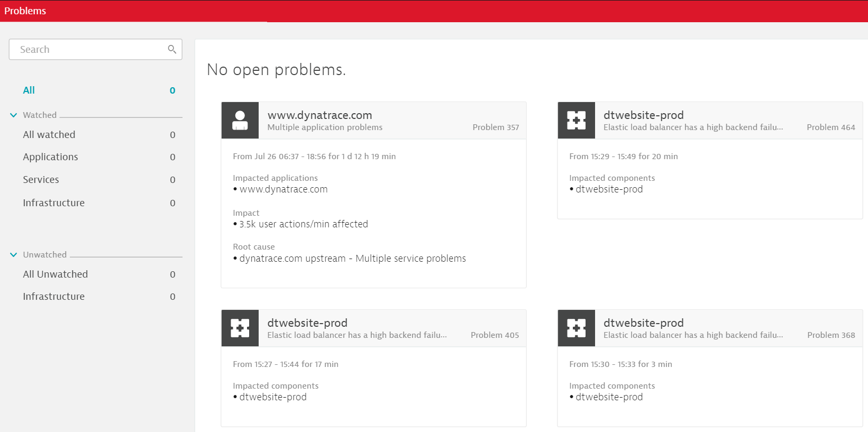Collapse the Watched section chevron
The width and height of the screenshot is (868, 432).
point(14,115)
